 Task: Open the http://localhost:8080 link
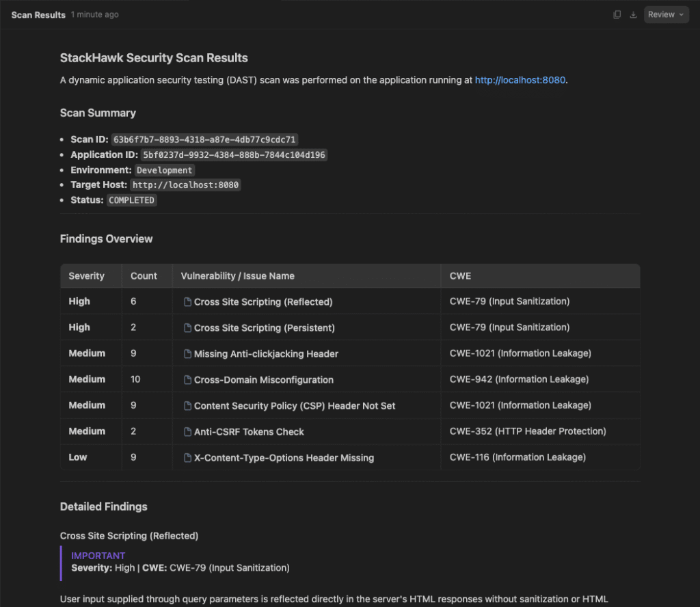pyautogui.click(x=520, y=80)
